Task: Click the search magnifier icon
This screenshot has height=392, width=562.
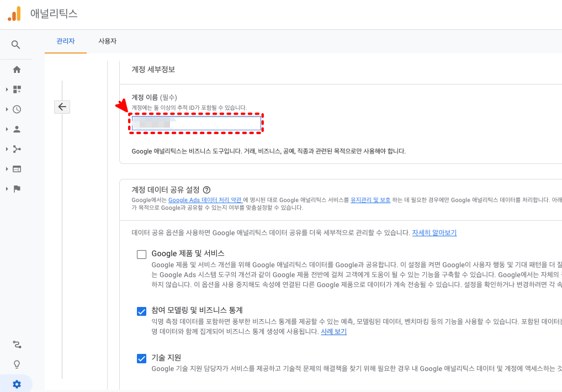Action: coord(17,44)
